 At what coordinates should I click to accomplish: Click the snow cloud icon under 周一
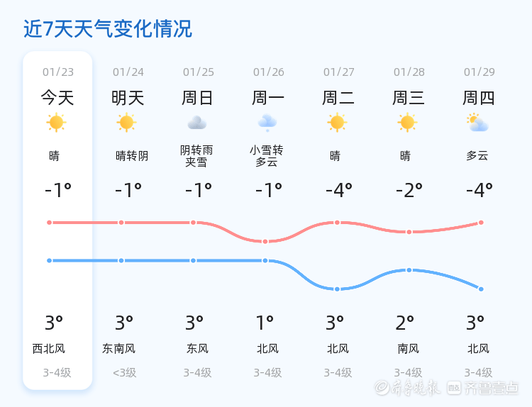pos(267,123)
